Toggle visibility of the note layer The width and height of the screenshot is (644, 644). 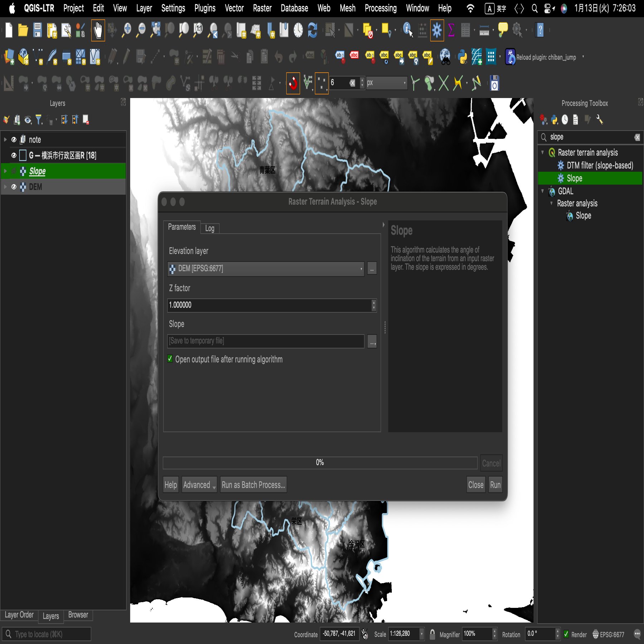pyautogui.click(x=14, y=140)
